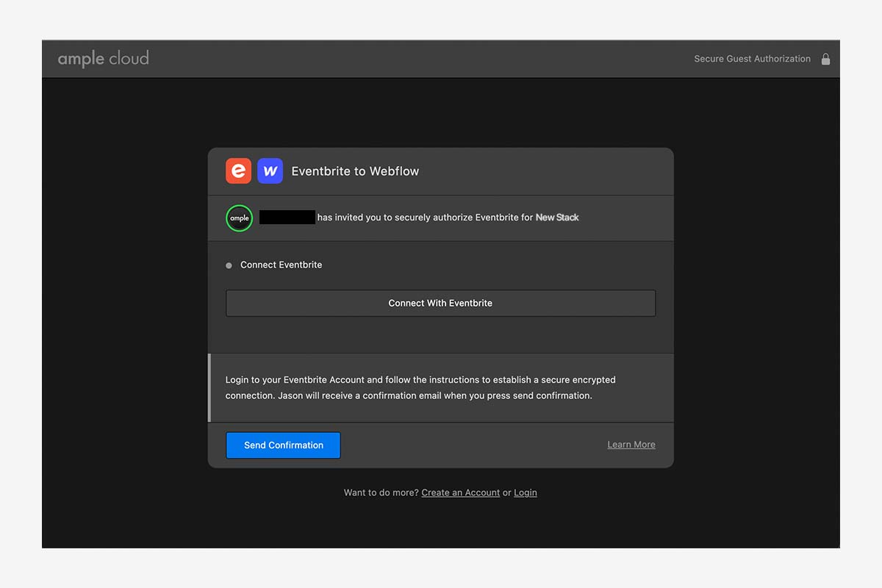The height and width of the screenshot is (588, 882).
Task: Click the Secure Guest Authorization label
Action: tap(753, 59)
